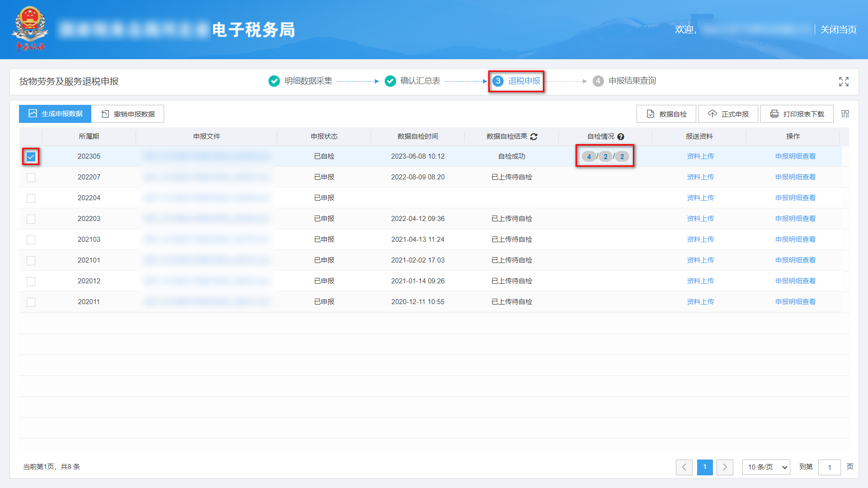
Task: Click the next page chevron
Action: (x=725, y=467)
